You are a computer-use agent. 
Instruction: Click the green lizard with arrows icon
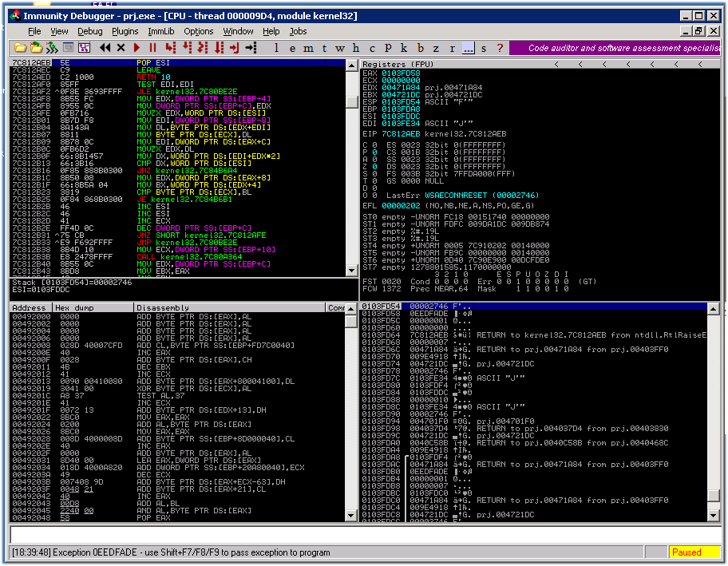coord(52,48)
